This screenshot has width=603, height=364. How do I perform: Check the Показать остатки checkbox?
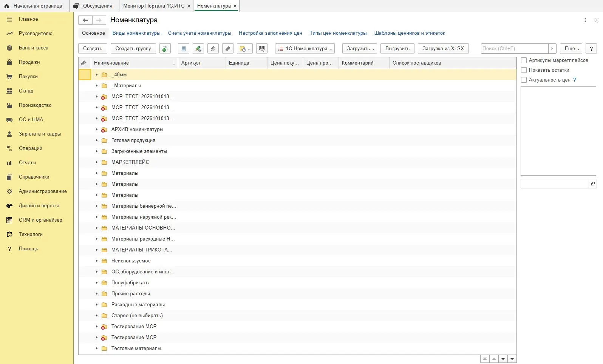(x=524, y=70)
